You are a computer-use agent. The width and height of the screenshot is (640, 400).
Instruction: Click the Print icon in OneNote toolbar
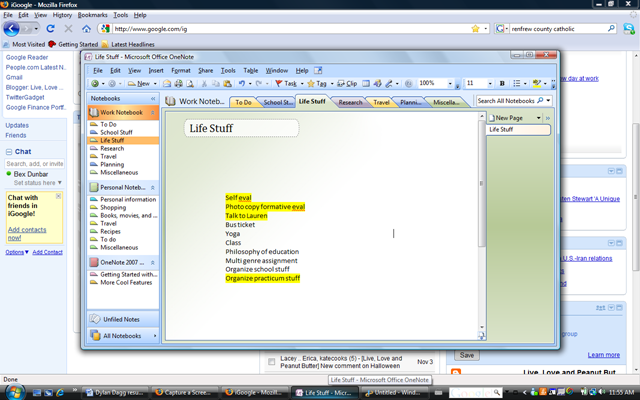[178, 83]
